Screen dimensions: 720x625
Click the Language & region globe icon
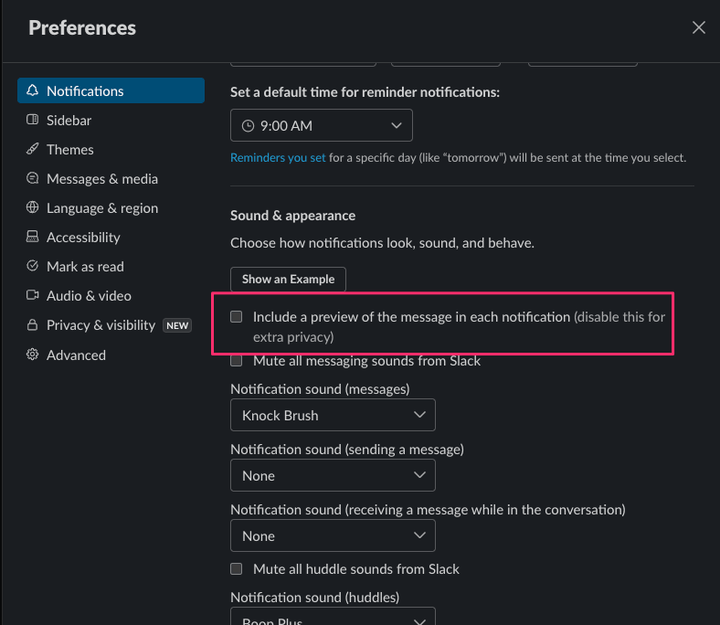click(x=33, y=208)
